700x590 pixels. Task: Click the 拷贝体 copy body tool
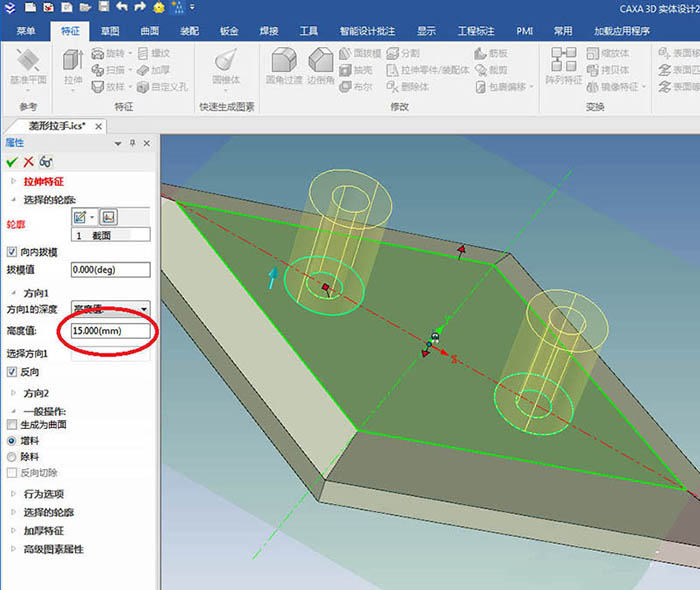pos(608,70)
